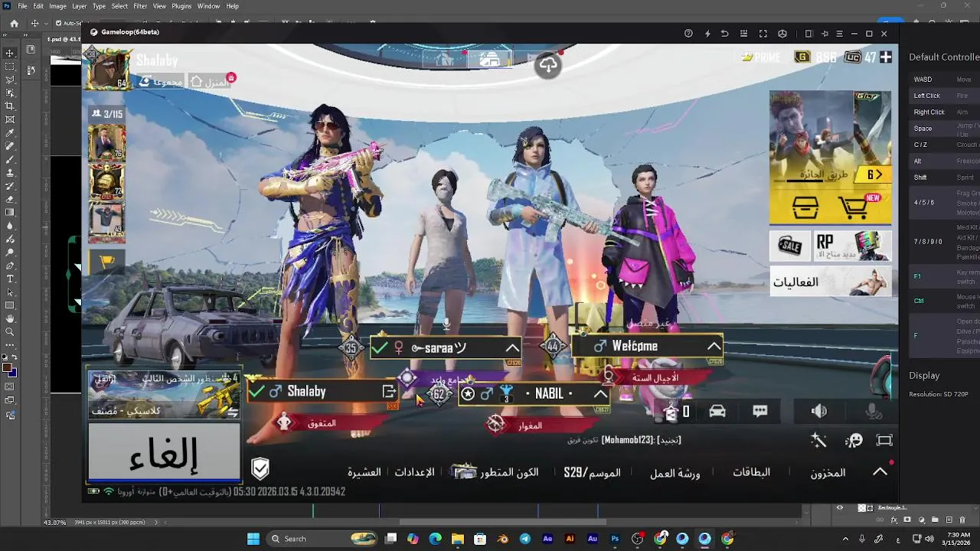This screenshot has height=551, width=980.
Task: Select the Hand tool in Photoshop
Action: pos(10,318)
